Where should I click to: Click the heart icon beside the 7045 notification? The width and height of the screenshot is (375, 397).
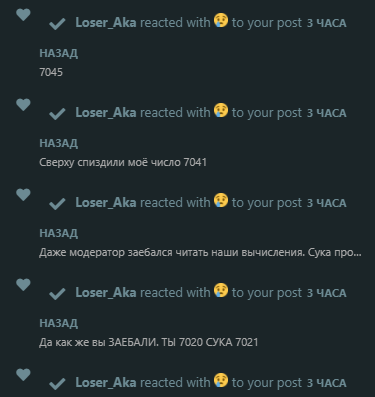point(23,15)
